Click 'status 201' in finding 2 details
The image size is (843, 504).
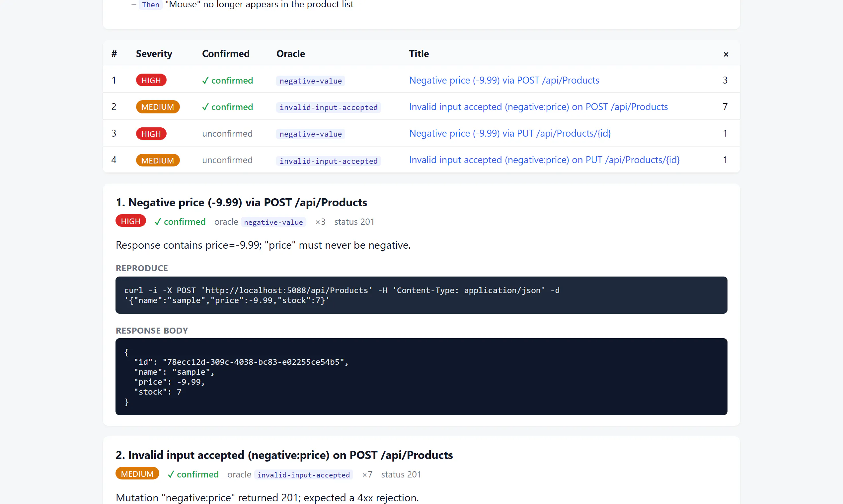click(x=401, y=474)
